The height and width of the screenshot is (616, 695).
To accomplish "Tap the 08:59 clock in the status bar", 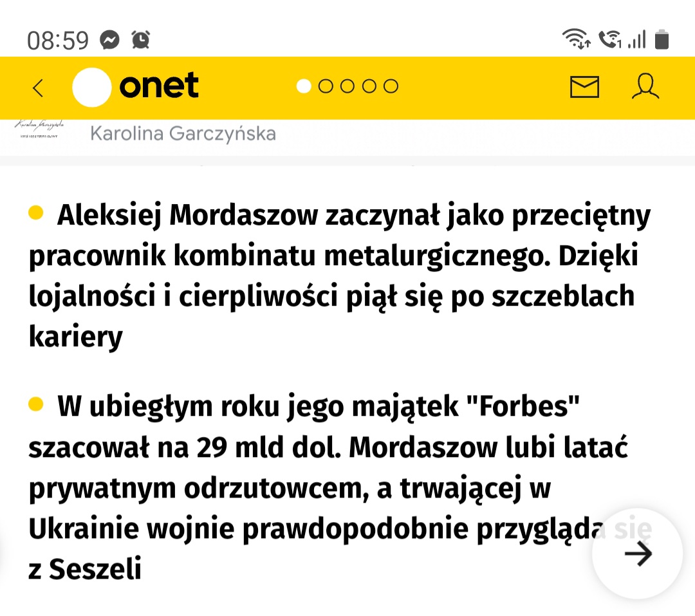I will [x=58, y=41].
